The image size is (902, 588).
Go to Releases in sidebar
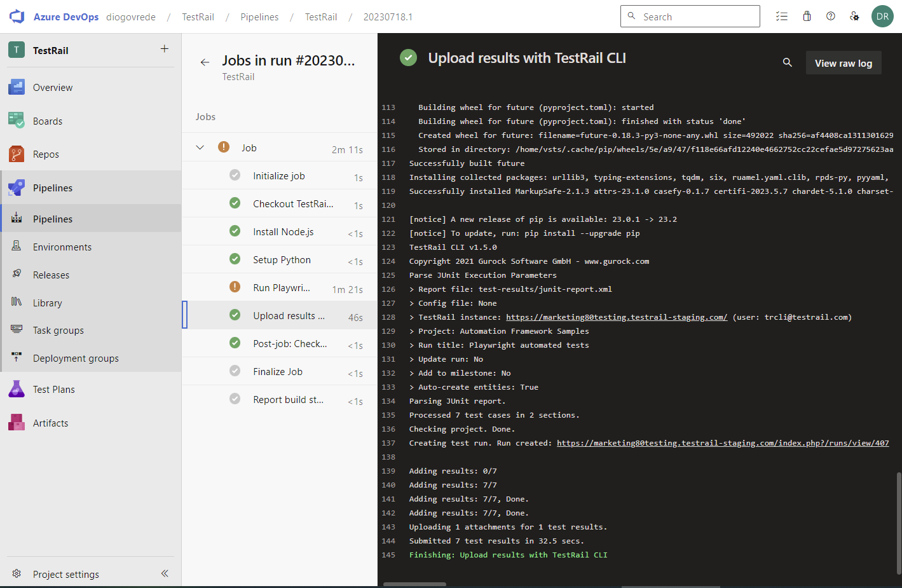point(51,275)
